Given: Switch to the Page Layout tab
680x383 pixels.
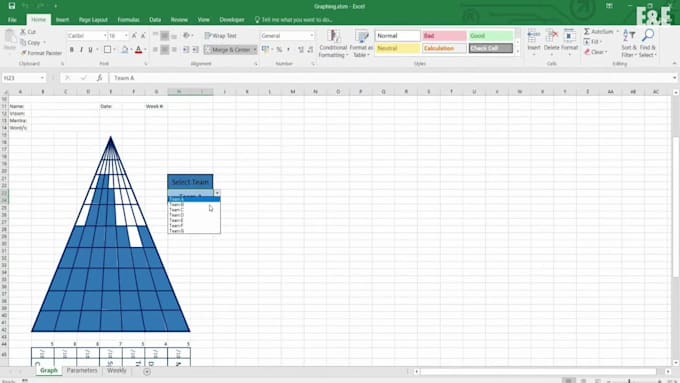Looking at the screenshot, I should [x=93, y=20].
